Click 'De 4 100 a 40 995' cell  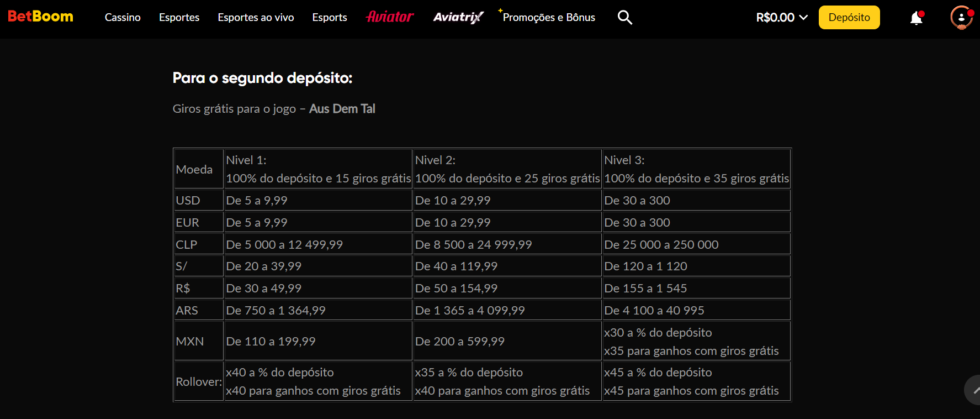tap(697, 310)
